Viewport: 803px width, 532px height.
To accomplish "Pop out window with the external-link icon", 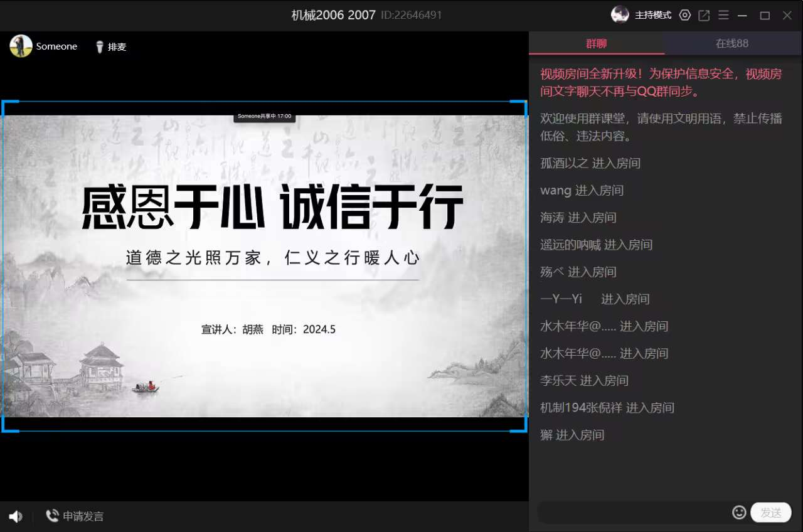I will [704, 15].
